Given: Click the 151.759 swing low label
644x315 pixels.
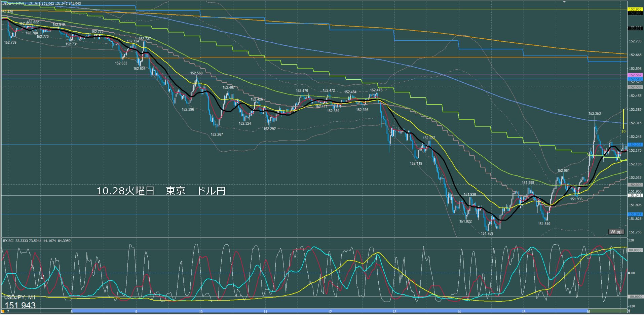Looking at the screenshot, I should (x=487, y=233).
